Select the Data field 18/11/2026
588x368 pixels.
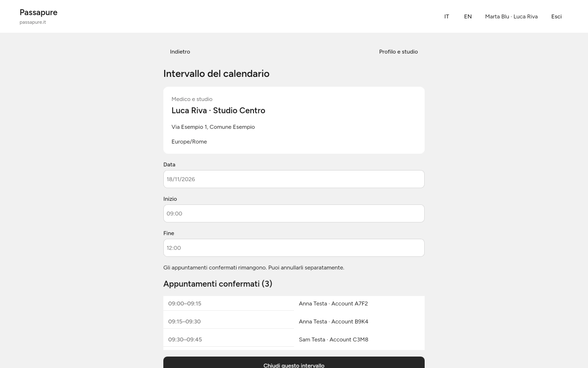[x=294, y=179]
